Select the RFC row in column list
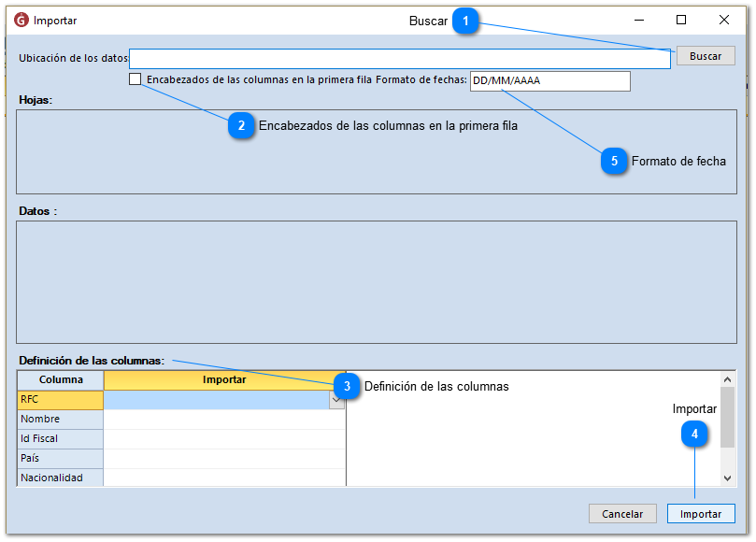The width and height of the screenshot is (756, 542). pyautogui.click(x=60, y=400)
